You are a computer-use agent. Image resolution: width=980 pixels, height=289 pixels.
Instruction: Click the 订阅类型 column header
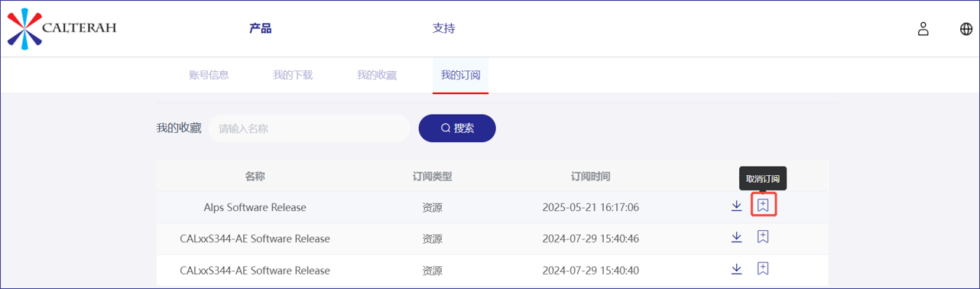click(x=432, y=177)
